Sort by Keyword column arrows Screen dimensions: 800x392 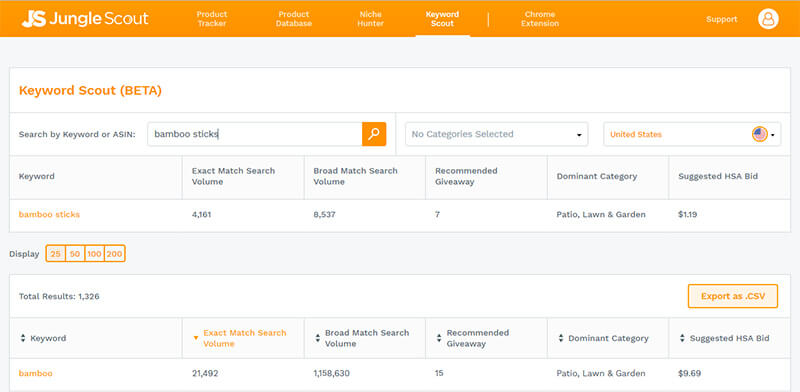[x=22, y=338]
